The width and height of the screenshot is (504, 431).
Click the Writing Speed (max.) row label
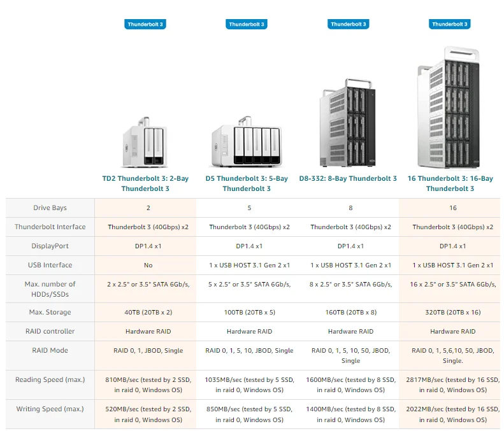coord(50,409)
